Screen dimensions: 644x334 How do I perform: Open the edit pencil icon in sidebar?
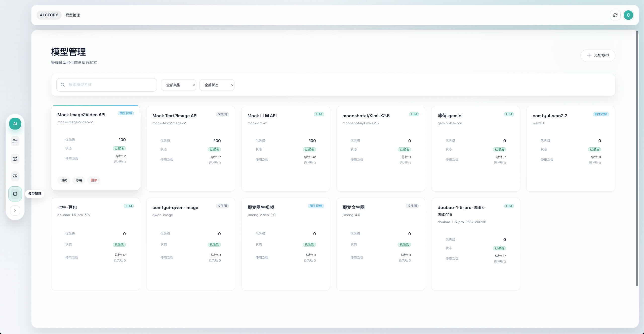[x=15, y=159]
